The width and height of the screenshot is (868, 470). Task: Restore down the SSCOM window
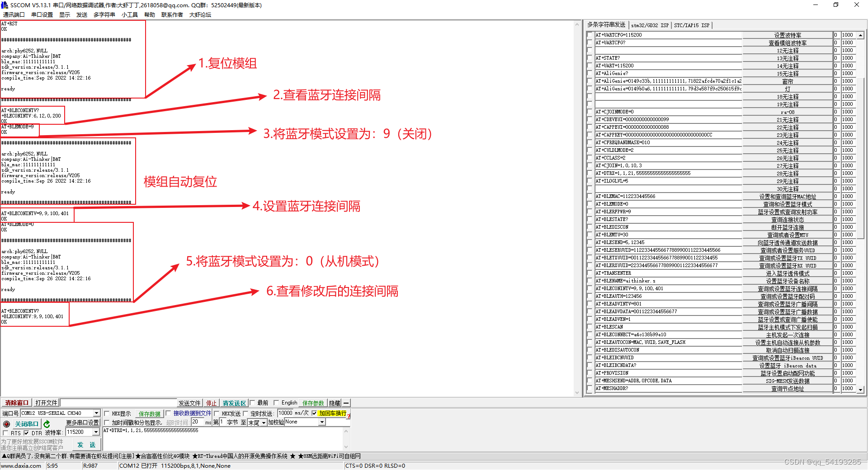[836, 5]
